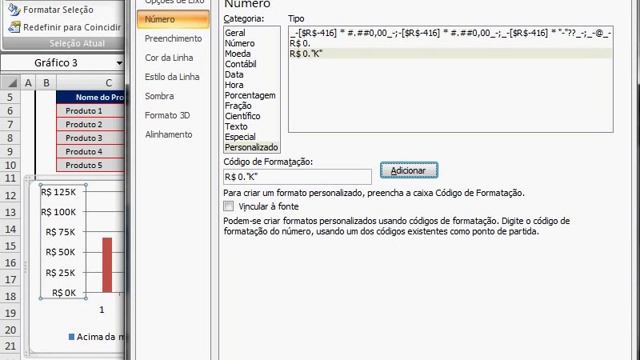This screenshot has width=640, height=360.
Task: Open the Cor da Linha tab
Action: point(169,58)
